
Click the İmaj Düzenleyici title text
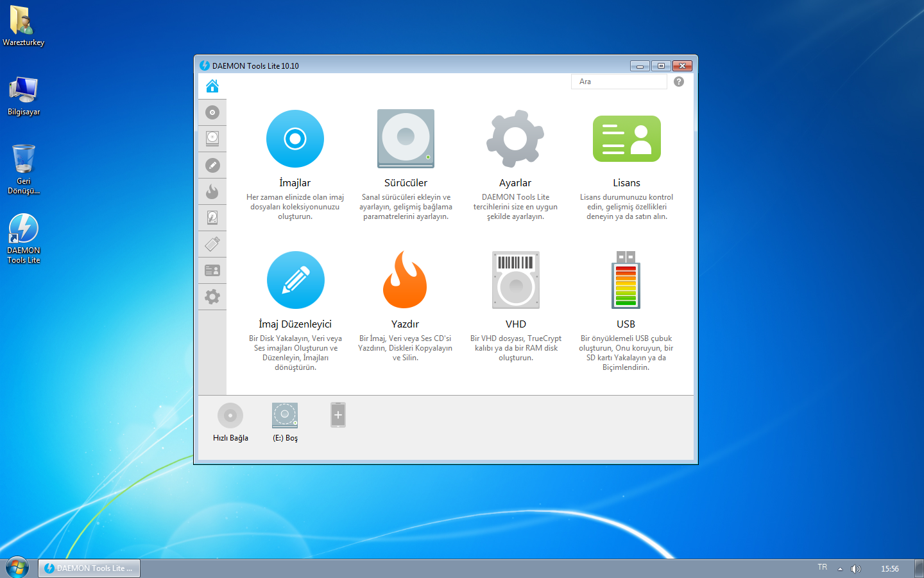[295, 324]
